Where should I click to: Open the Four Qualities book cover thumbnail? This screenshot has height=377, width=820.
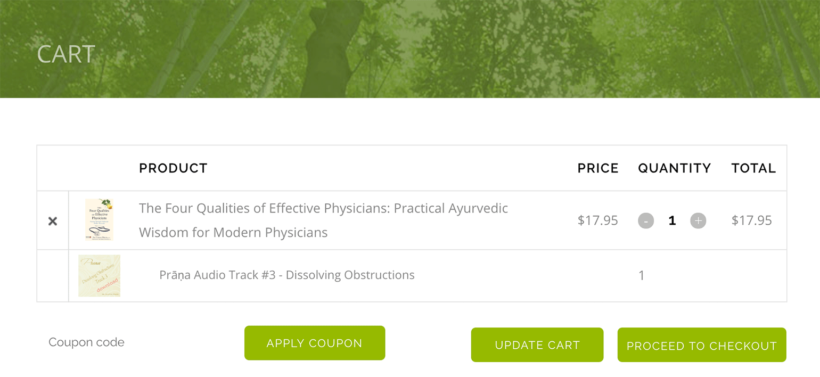click(x=99, y=220)
